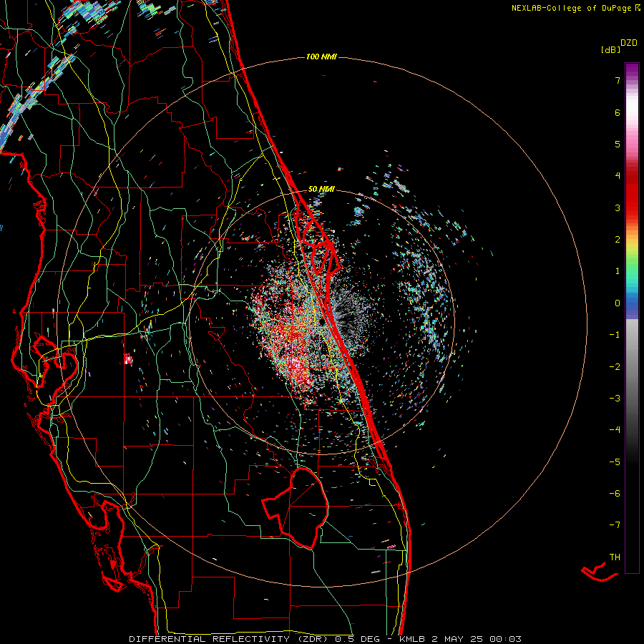The image size is (644, 644).
Task: Click the 50 NMI range ring label
Action: tap(321, 189)
